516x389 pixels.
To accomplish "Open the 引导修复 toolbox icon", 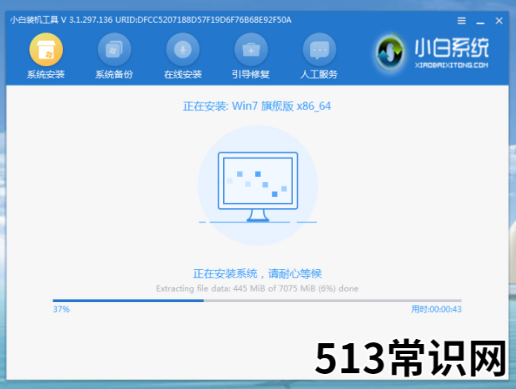I will point(251,49).
